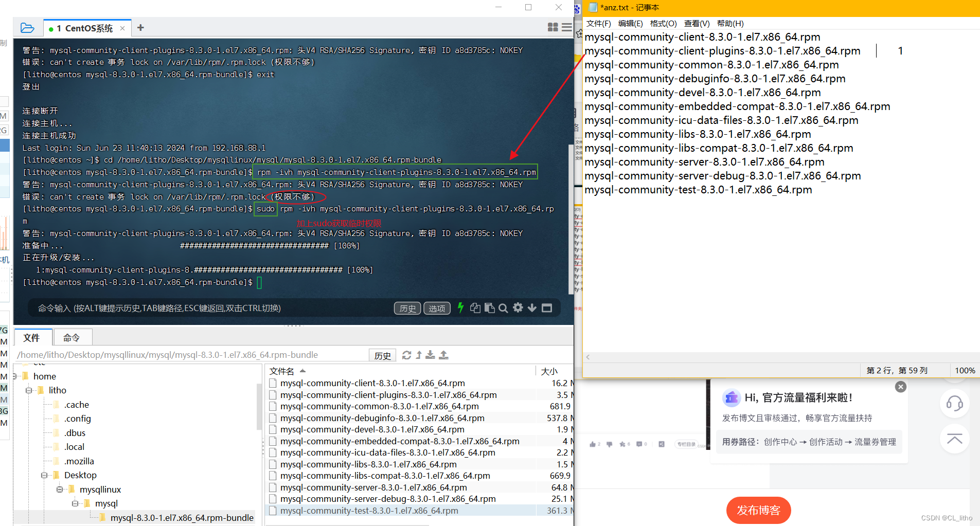Click the thumbs-up like icon on CSDN
The image size is (980, 526).
click(x=593, y=444)
